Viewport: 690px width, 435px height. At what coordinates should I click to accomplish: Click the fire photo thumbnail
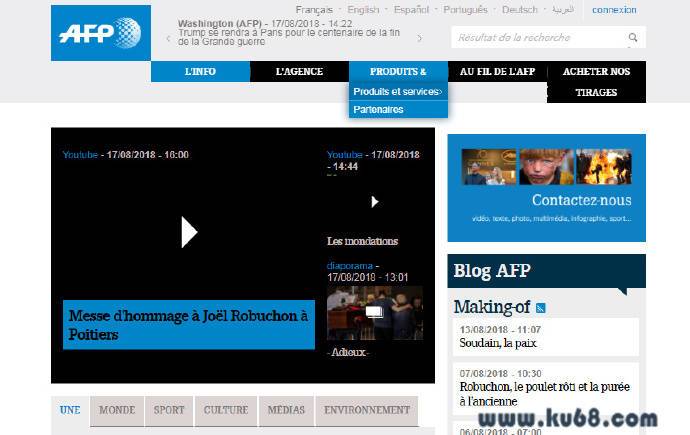604,167
